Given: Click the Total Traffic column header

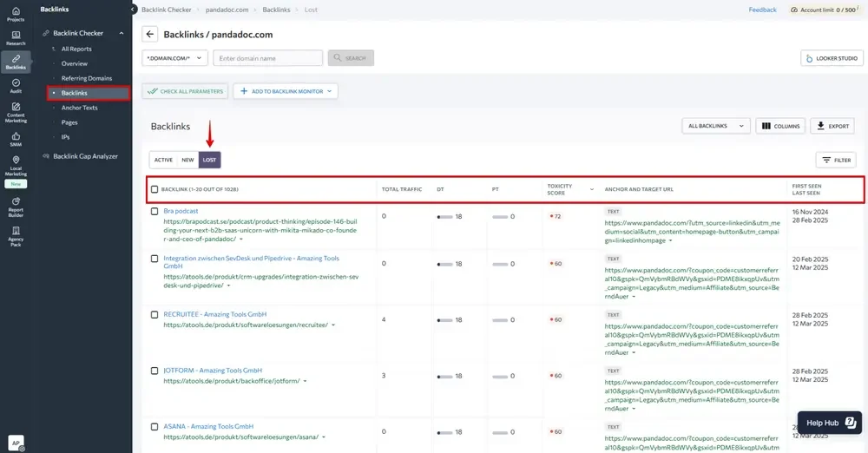Looking at the screenshot, I should pos(402,189).
